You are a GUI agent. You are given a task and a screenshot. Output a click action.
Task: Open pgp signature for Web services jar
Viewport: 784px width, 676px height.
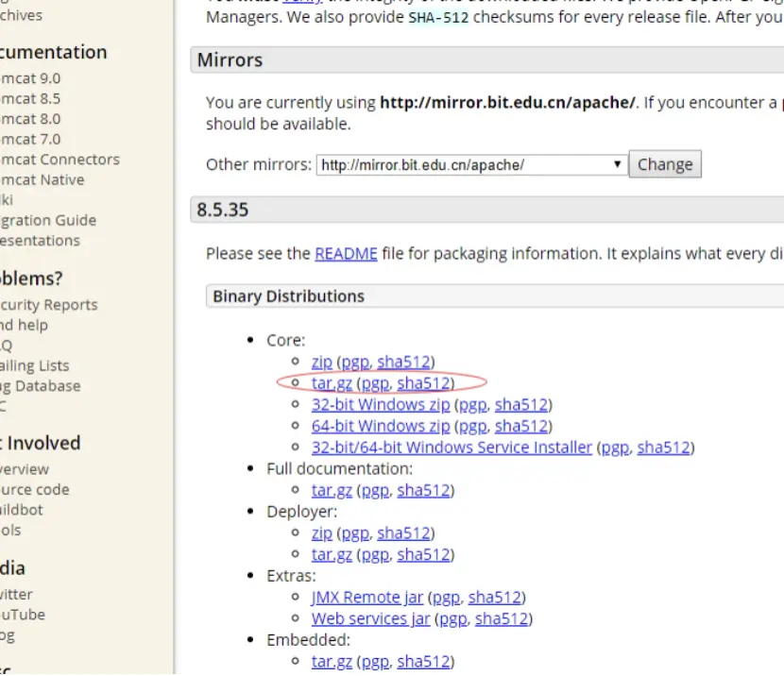(x=453, y=619)
